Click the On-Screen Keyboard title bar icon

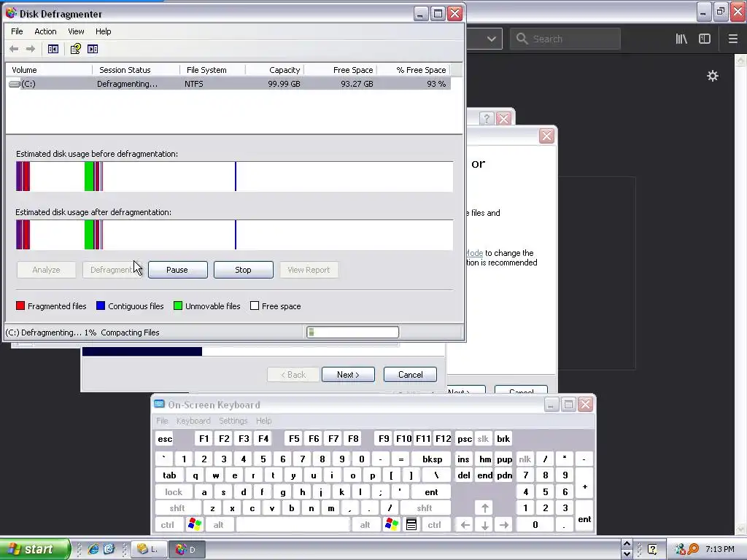click(159, 404)
